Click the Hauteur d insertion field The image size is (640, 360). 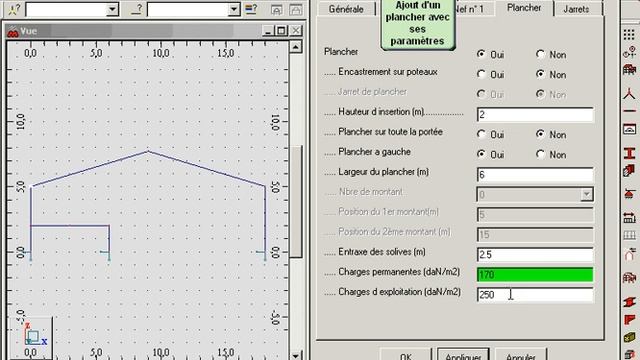(x=535, y=115)
